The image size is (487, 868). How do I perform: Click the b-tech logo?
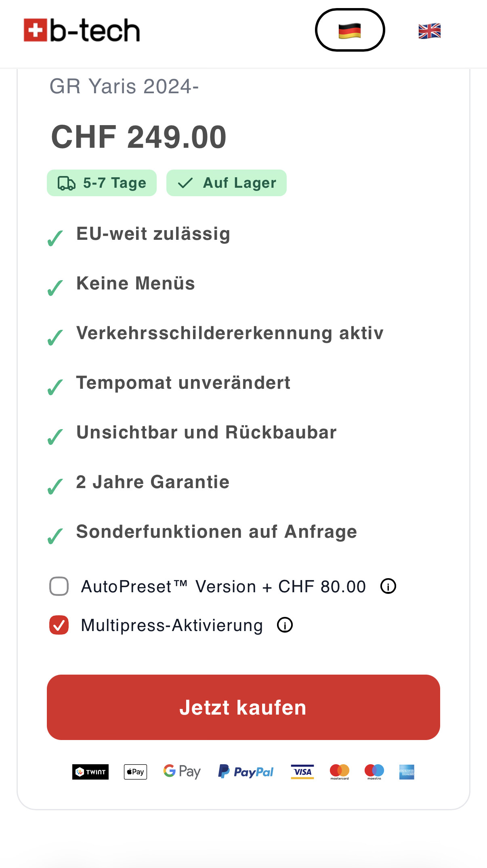coord(82,30)
